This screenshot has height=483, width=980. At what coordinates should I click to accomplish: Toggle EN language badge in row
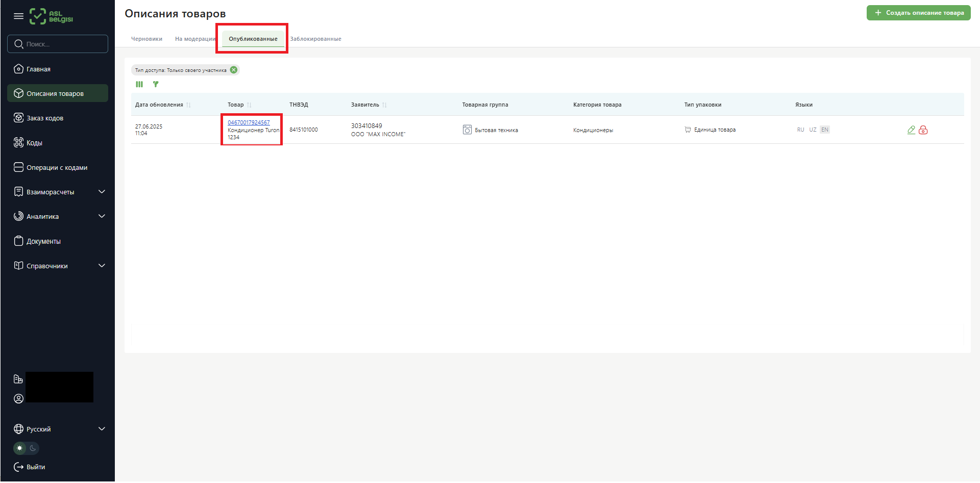tap(825, 130)
